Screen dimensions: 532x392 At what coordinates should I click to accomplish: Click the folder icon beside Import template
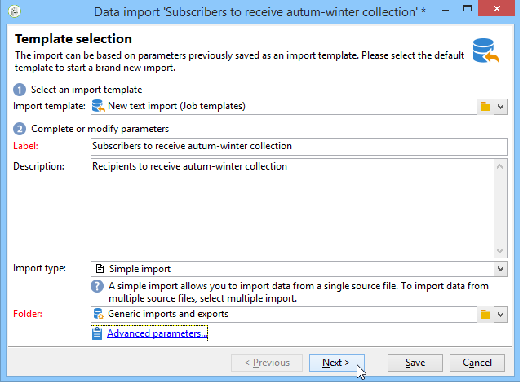coord(485,106)
